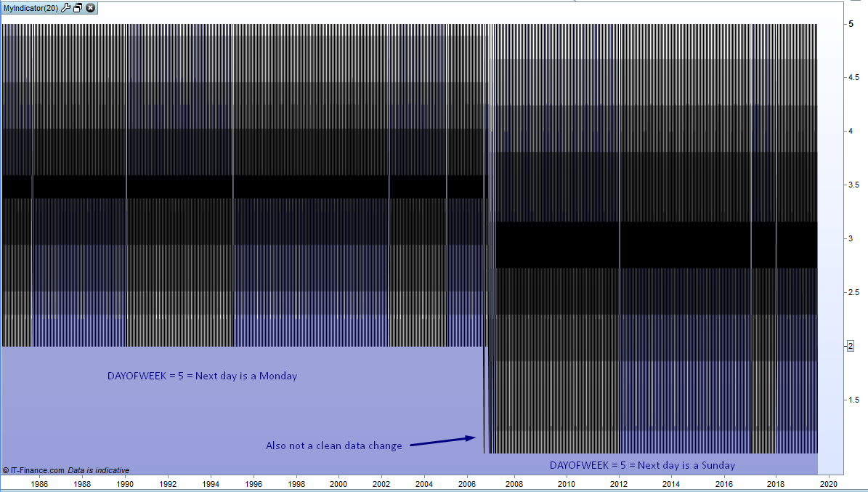868x492 pixels.
Task: Click the 1.5 value on the vertical axis
Action: coord(853,400)
